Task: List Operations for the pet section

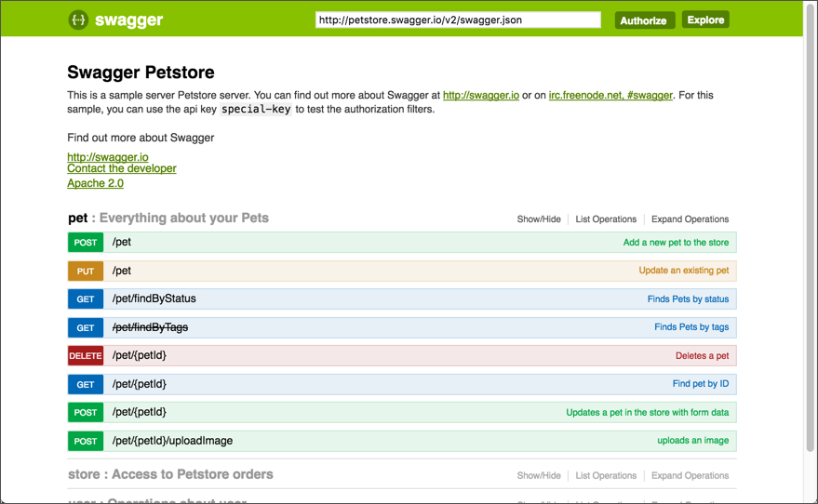Action: (606, 219)
